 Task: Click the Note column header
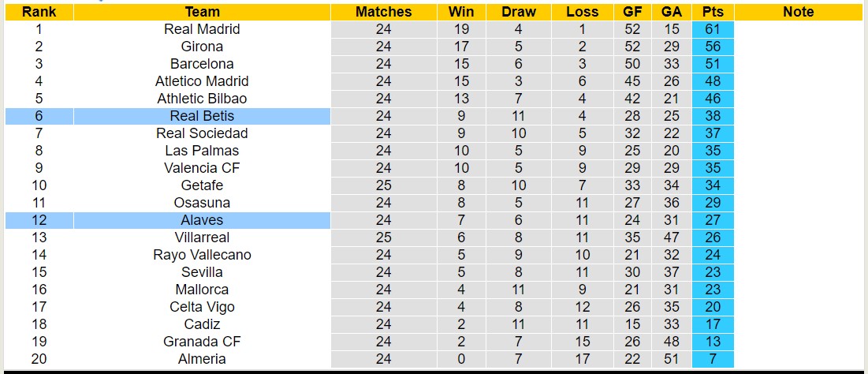(799, 12)
